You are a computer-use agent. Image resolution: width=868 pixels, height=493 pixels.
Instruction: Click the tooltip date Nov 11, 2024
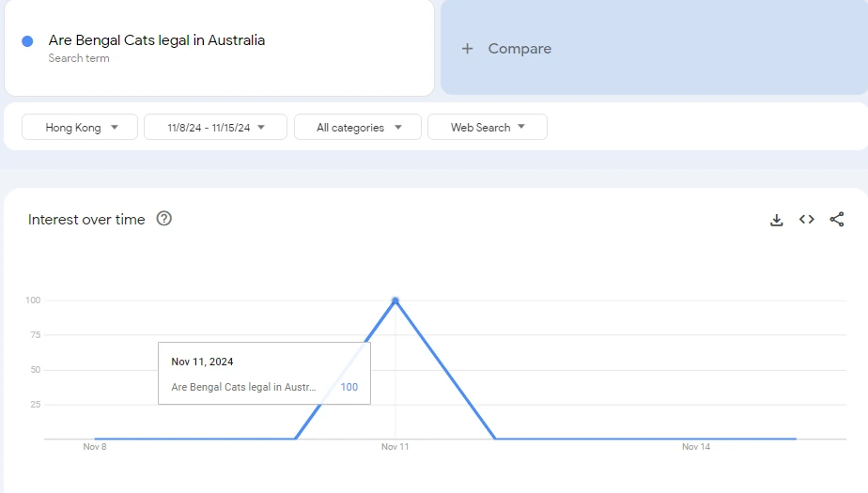[x=202, y=362]
